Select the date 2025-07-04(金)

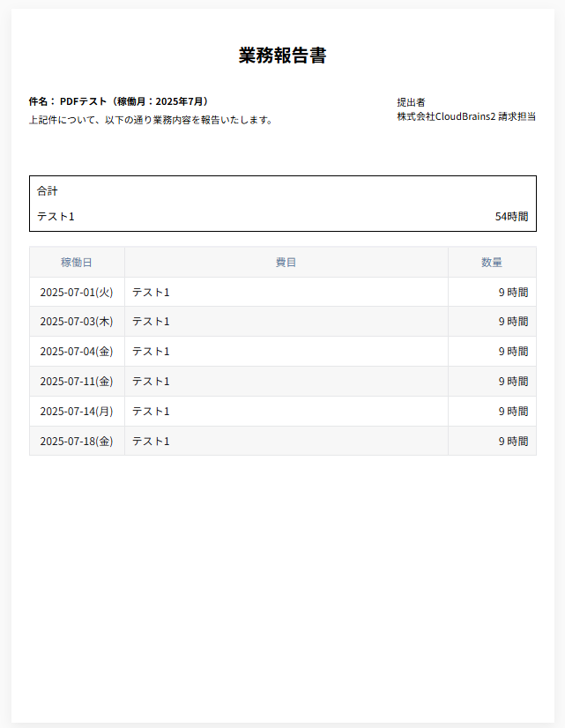tap(77, 352)
